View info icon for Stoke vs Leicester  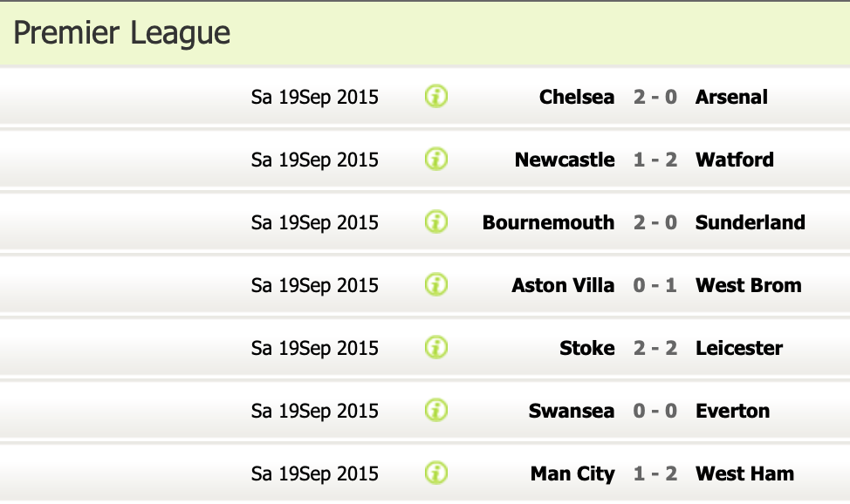point(436,348)
